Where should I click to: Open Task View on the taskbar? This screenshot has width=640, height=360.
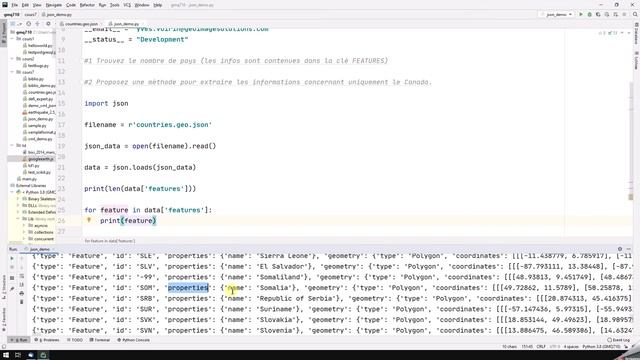[x=18, y=355]
